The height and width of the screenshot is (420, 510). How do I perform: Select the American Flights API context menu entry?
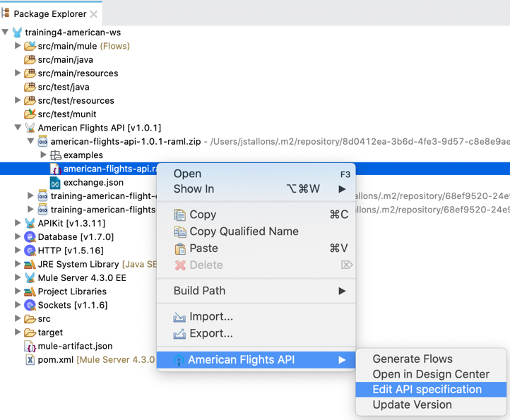click(256, 360)
